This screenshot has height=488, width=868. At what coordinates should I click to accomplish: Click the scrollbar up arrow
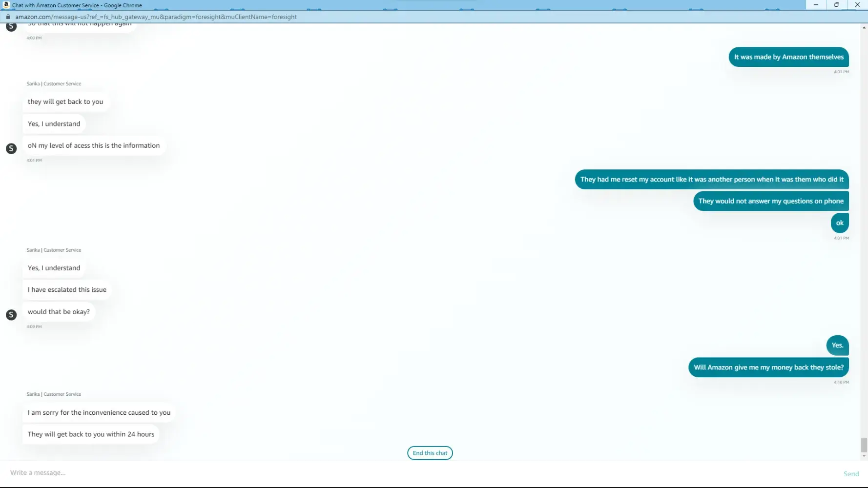point(864,27)
